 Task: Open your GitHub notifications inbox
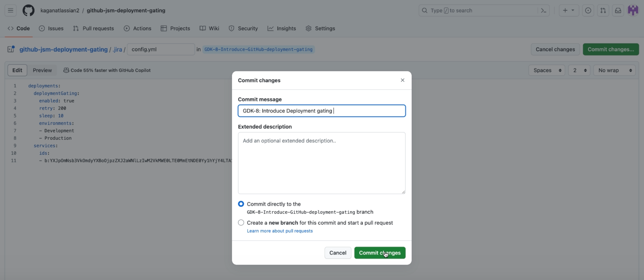(618, 10)
